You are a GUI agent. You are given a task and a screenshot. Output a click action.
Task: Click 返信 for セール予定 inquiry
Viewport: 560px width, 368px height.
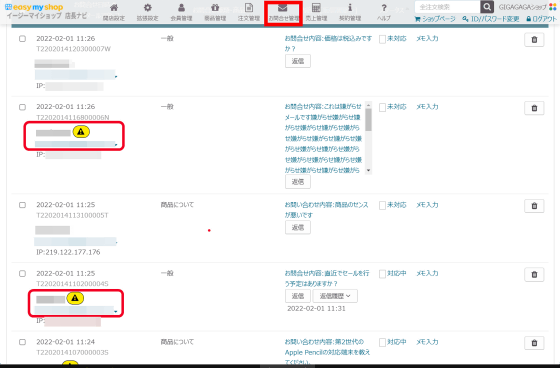click(x=298, y=296)
